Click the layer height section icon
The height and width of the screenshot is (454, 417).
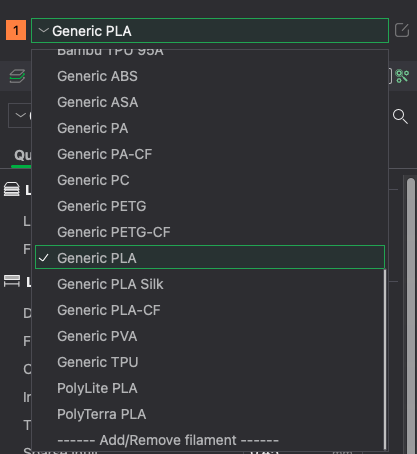tap(12, 190)
